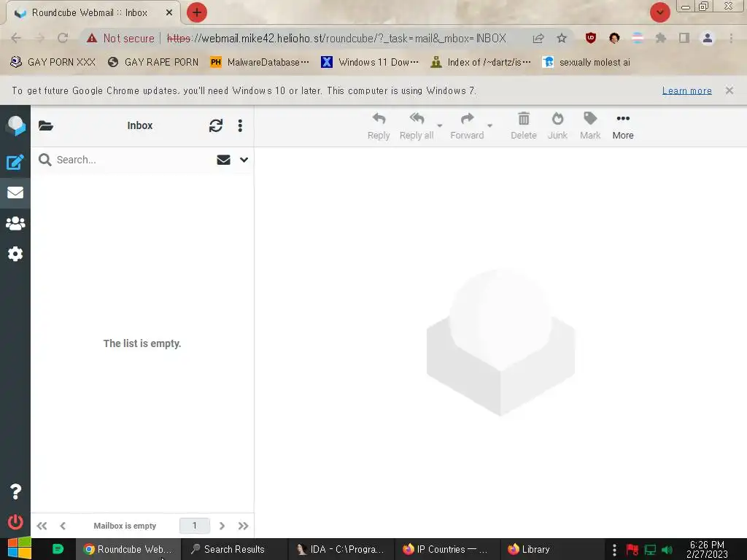Open the More actions menu

coord(623,126)
